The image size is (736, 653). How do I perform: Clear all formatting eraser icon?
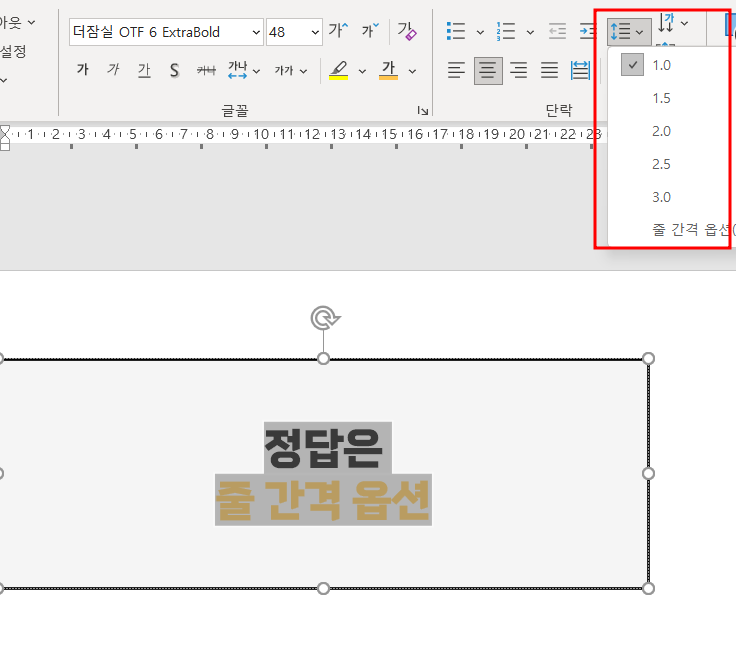point(406,31)
